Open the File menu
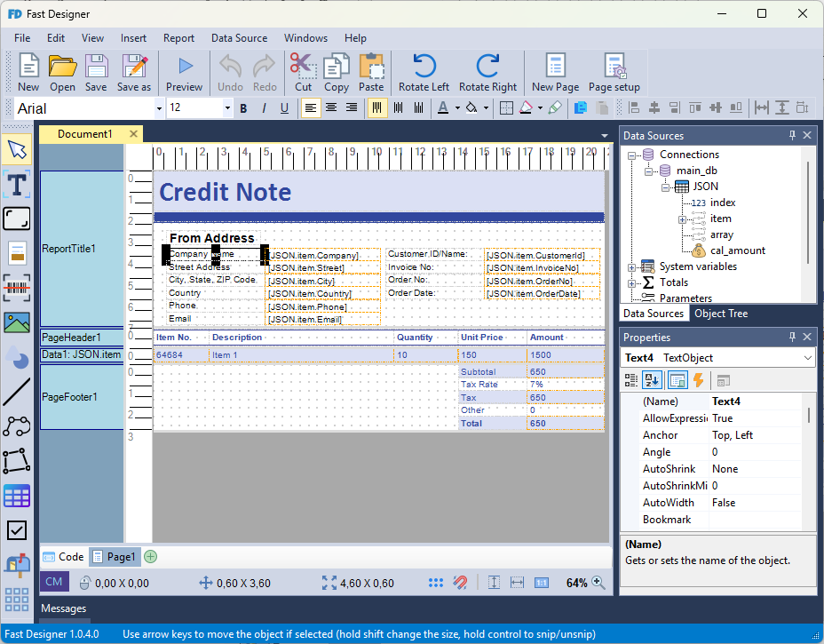Image resolution: width=824 pixels, height=644 pixels. (x=22, y=38)
